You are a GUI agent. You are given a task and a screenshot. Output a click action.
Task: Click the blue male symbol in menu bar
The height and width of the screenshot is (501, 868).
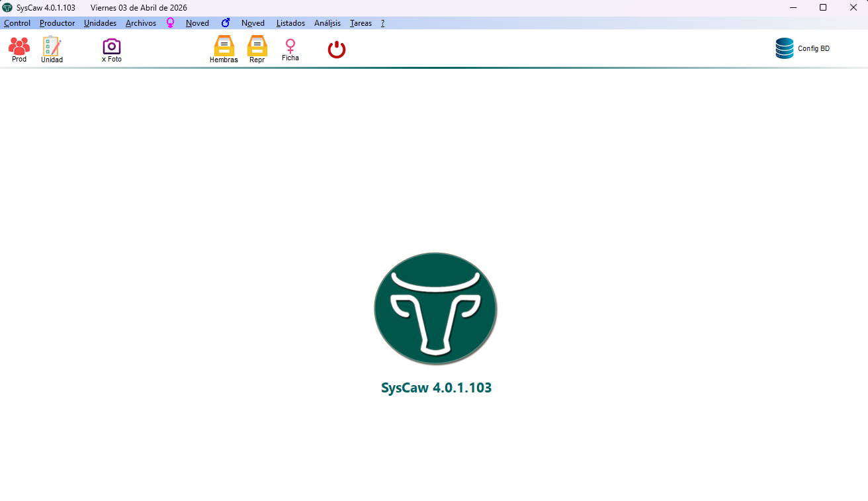click(226, 23)
